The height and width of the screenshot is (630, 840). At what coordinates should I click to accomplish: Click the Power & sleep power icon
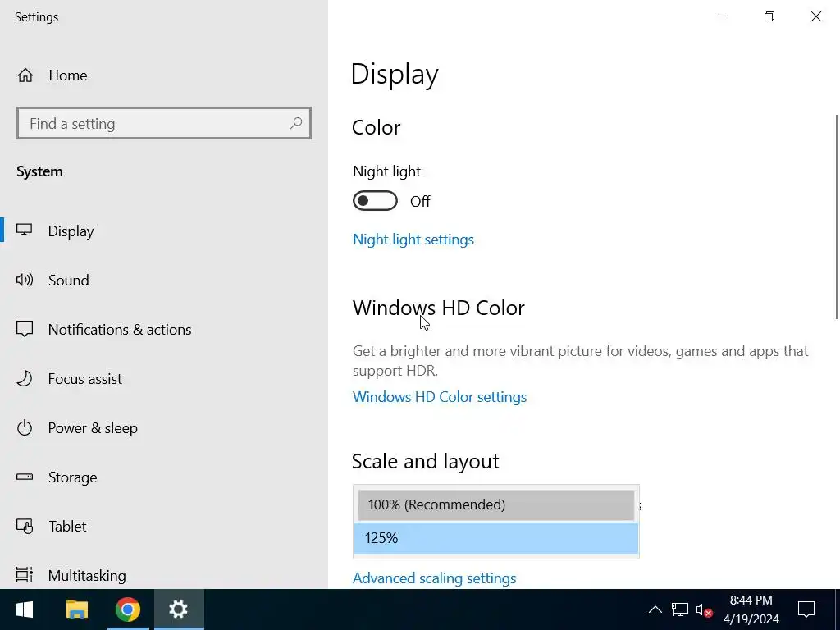coord(24,427)
